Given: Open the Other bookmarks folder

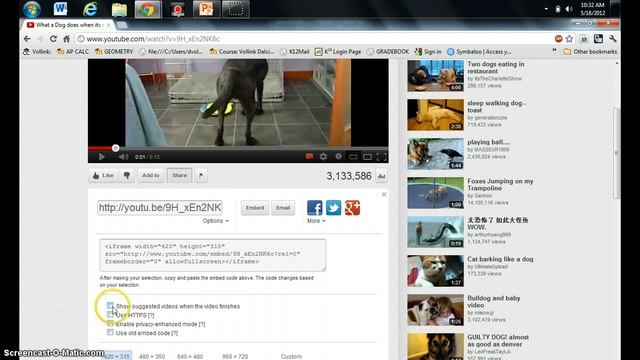Looking at the screenshot, I should click(590, 52).
